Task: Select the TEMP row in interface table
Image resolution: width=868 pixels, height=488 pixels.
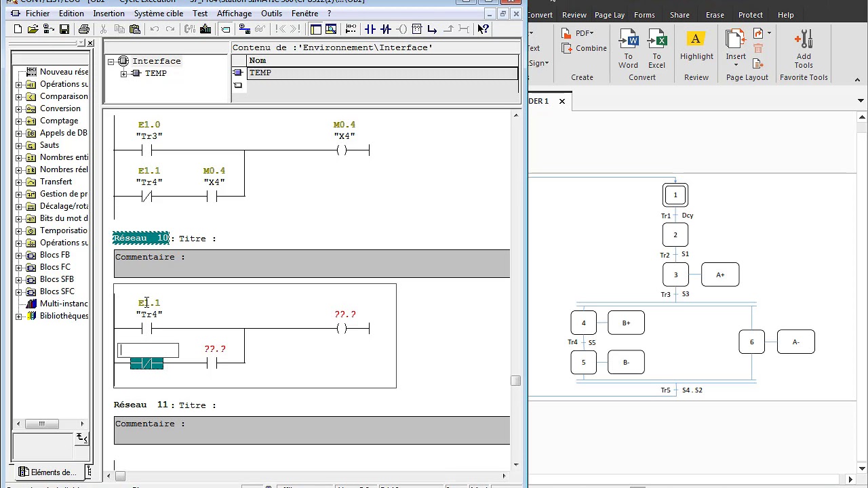Action: 382,73
